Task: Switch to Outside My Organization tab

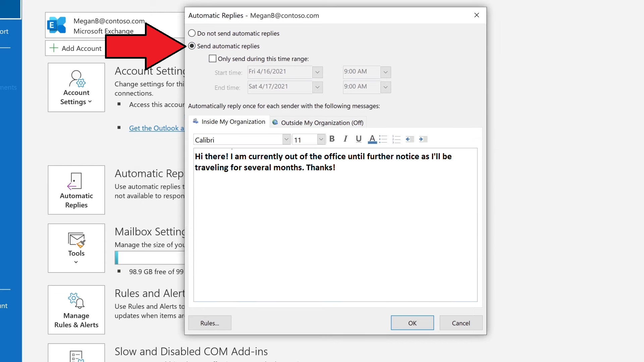Action: (322, 122)
